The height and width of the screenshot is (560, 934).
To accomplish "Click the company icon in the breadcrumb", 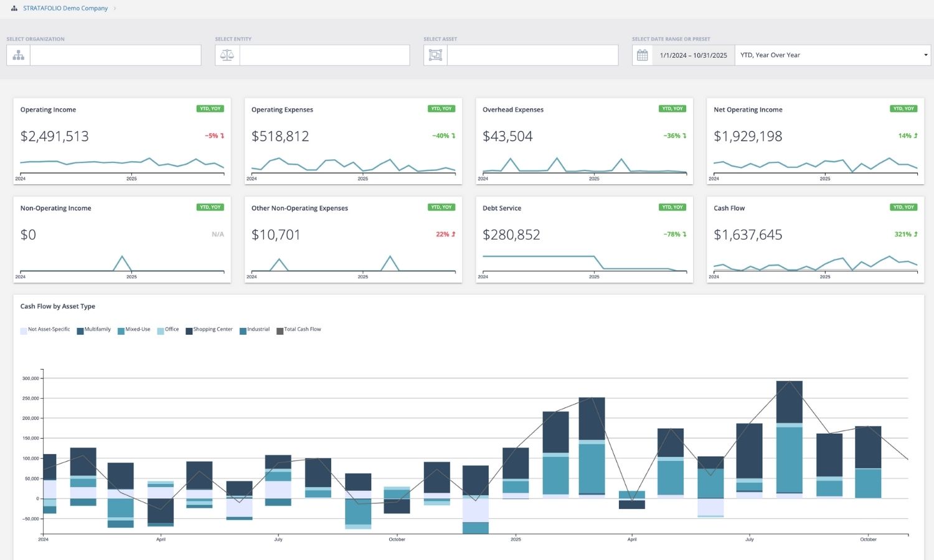I will pyautogui.click(x=14, y=9).
